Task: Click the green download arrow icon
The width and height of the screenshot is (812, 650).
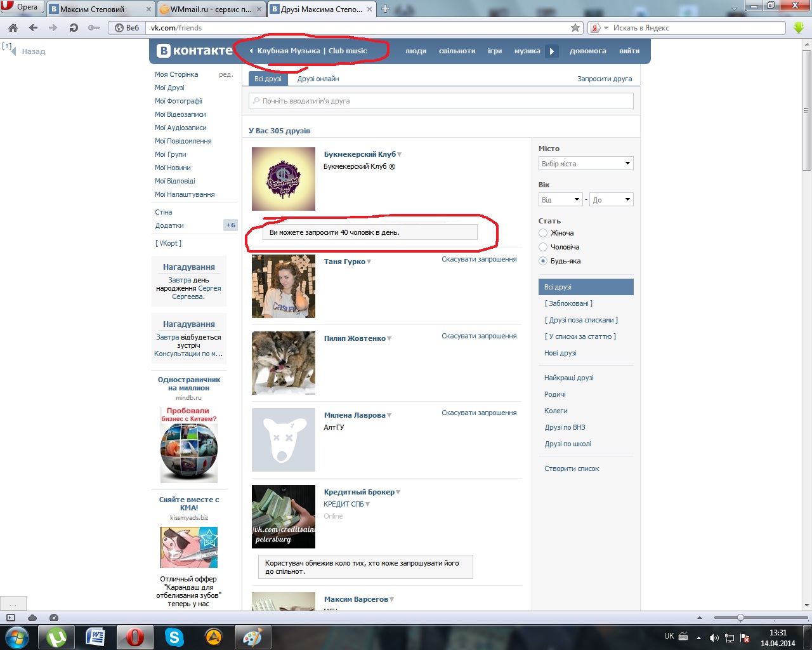Action: pos(799,28)
